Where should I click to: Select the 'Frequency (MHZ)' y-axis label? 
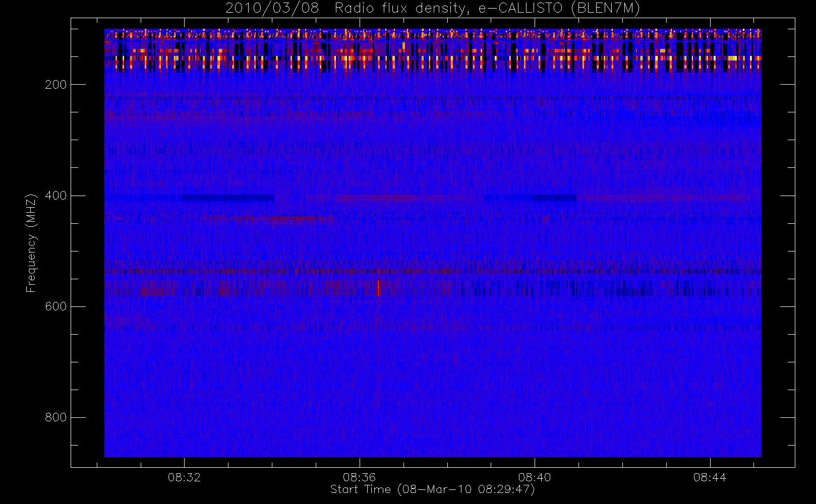[31, 243]
